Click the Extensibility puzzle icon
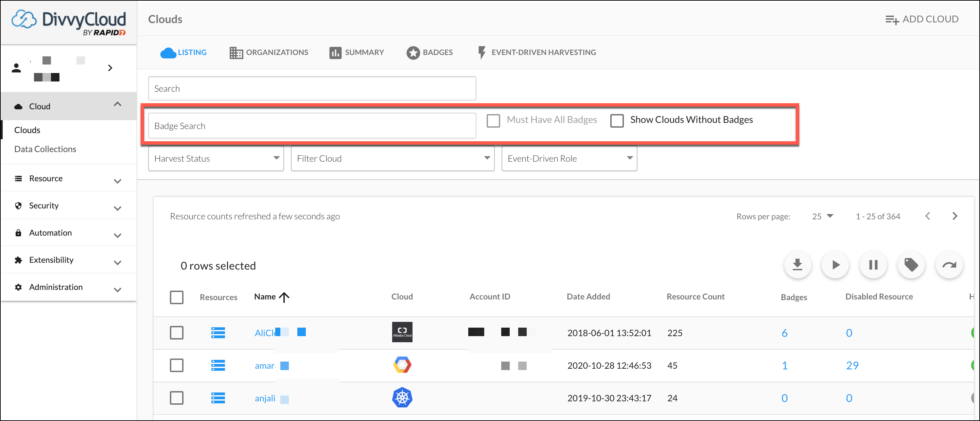Viewport: 980px width, 421px height. click(x=18, y=260)
